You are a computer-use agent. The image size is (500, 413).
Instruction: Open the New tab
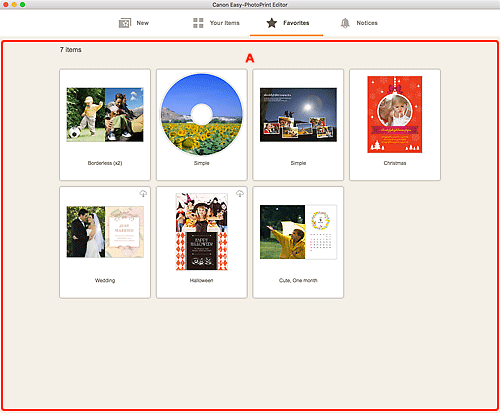click(134, 23)
